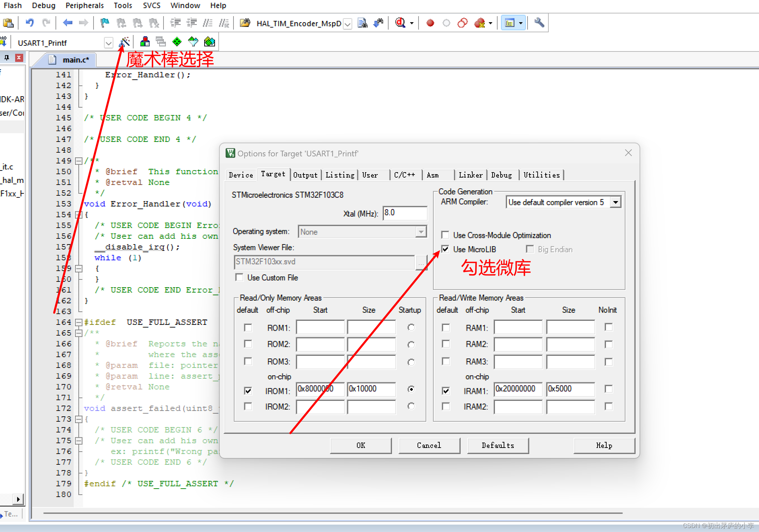Open Configuration wrench icon
759x532 pixels.
tap(539, 23)
